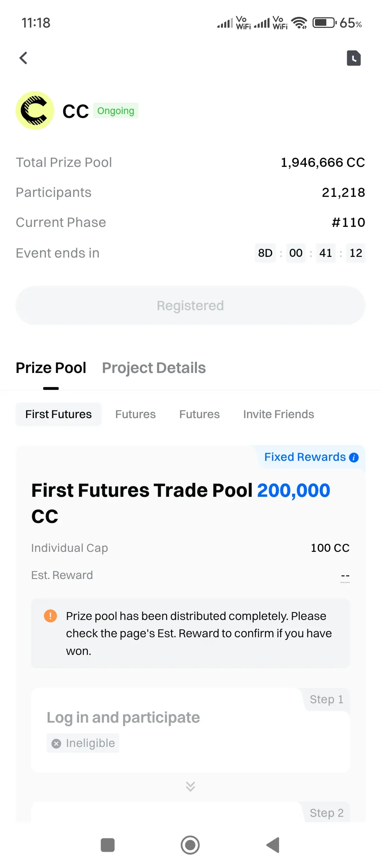Open the history document icon

[354, 58]
